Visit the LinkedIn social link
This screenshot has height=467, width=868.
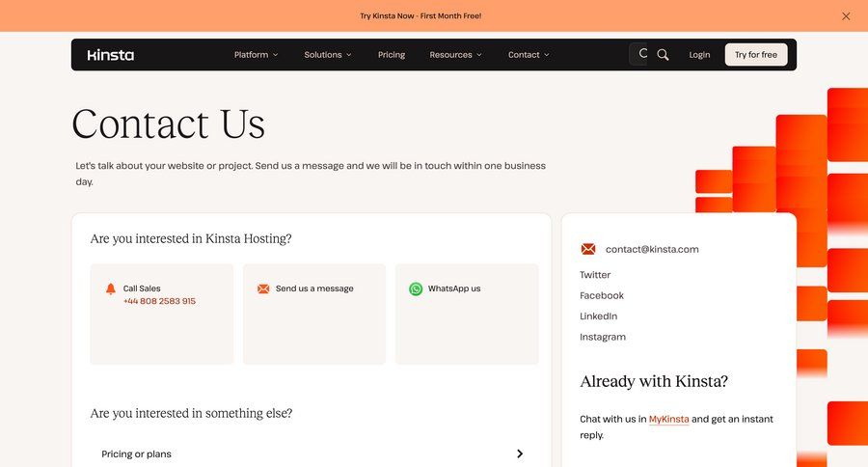click(598, 316)
